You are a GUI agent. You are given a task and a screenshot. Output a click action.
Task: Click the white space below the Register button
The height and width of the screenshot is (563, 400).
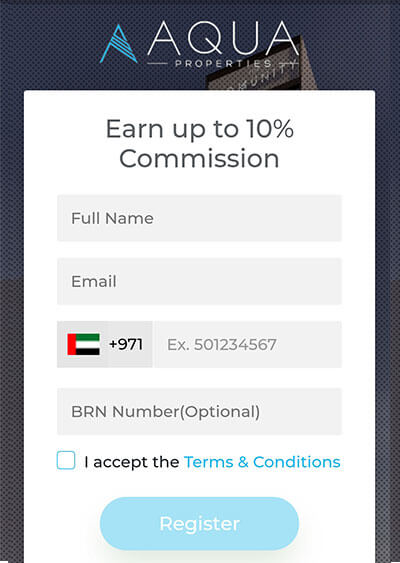click(199, 557)
